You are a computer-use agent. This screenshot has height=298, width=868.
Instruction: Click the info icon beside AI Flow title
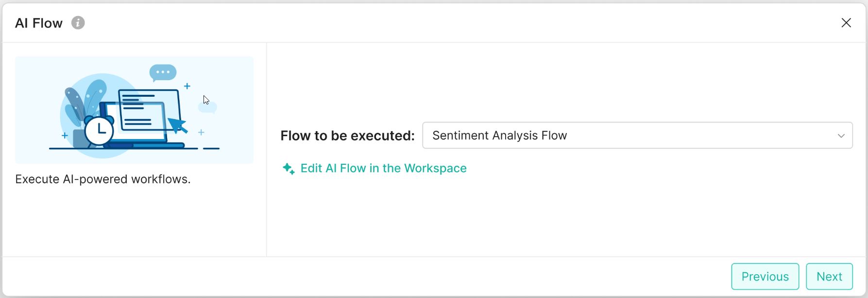pos(78,23)
